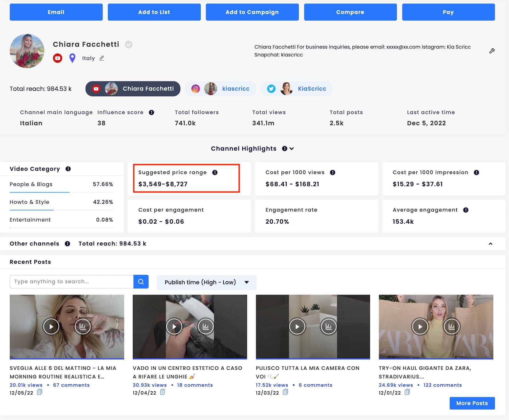509x420 pixels.
Task: Play the VADO IN UN CENTRO ESTETICO video
Action: coord(174,326)
